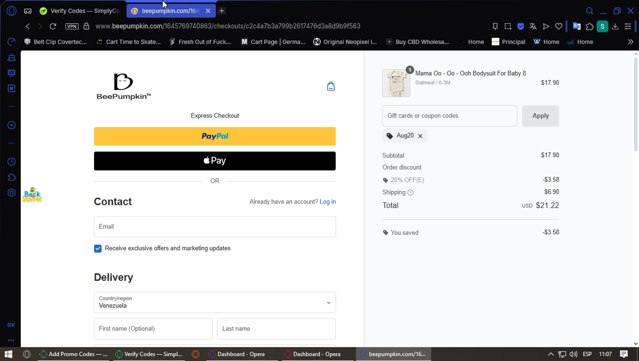
Task: Click the heart bookmark icon
Action: click(x=559, y=26)
